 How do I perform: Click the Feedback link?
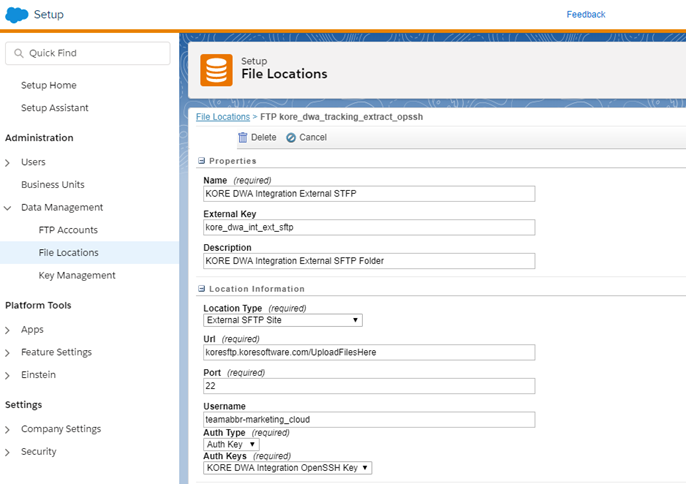(585, 15)
